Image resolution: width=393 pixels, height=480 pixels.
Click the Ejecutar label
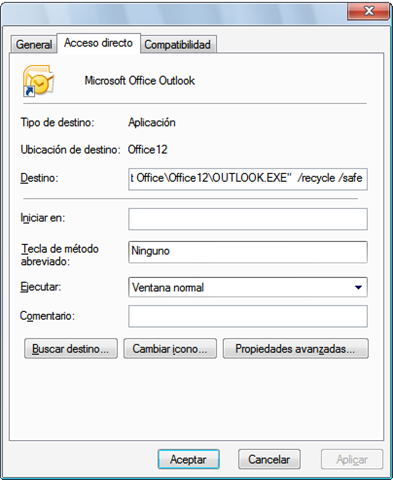click(x=41, y=287)
